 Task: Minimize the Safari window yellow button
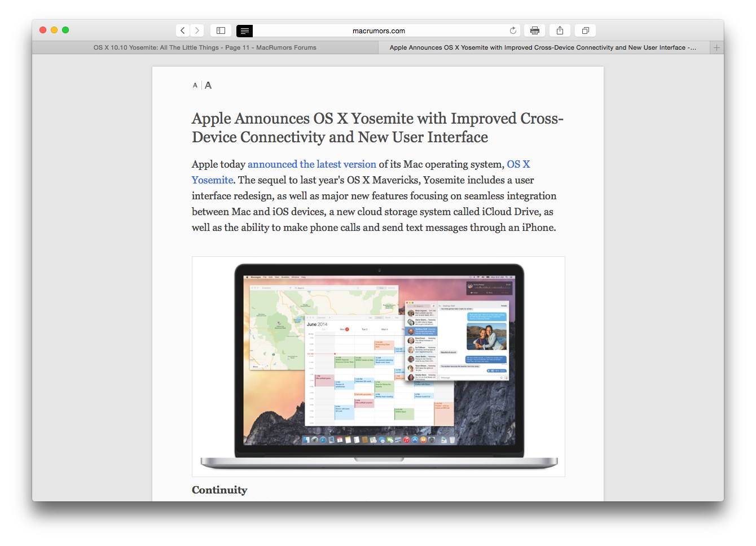point(54,30)
